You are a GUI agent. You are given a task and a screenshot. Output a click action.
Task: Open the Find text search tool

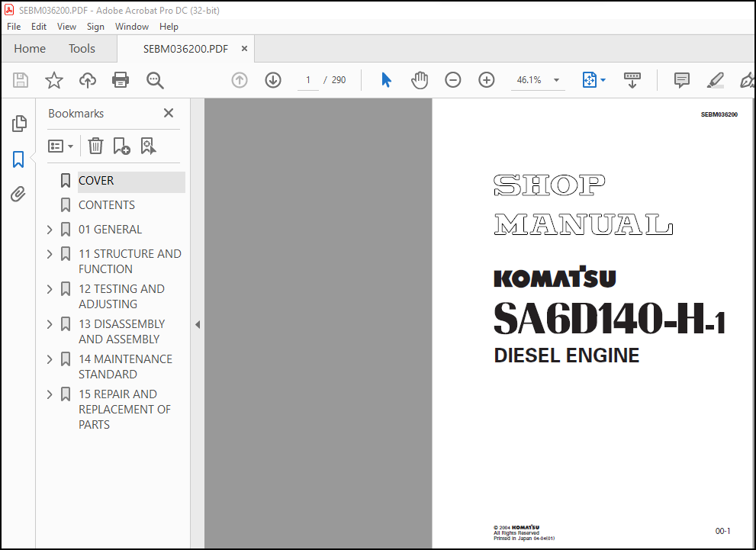pyautogui.click(x=155, y=80)
